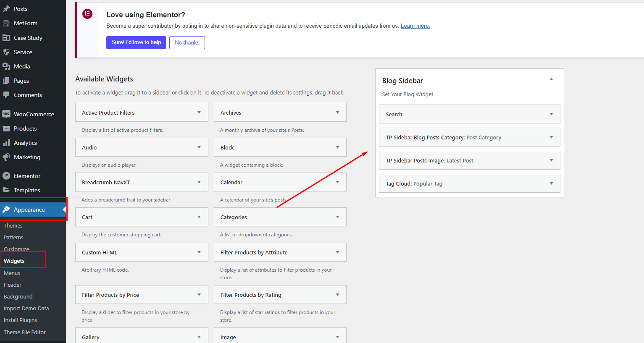Open the Themes submenu item
This screenshot has height=343, width=644.
tap(13, 225)
